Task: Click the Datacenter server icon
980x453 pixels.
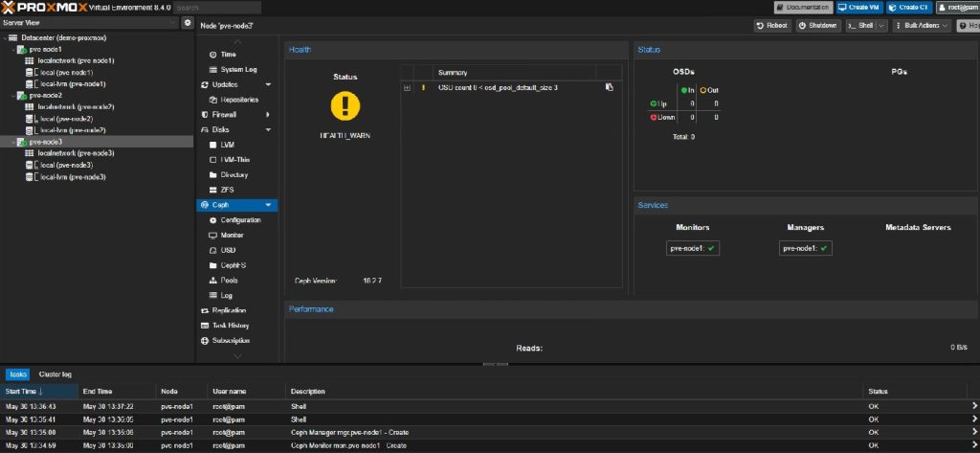Action: (13, 37)
